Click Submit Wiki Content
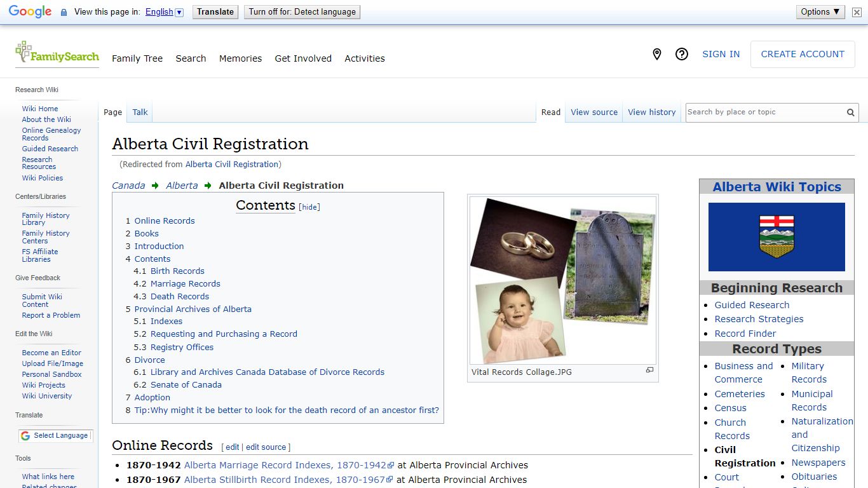Screen dimensions: 868x488 [x=42, y=301]
